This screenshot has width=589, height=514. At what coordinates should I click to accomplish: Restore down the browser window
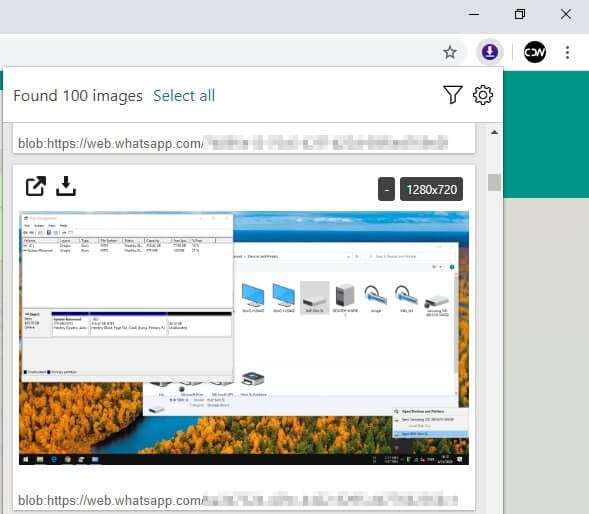tap(520, 14)
